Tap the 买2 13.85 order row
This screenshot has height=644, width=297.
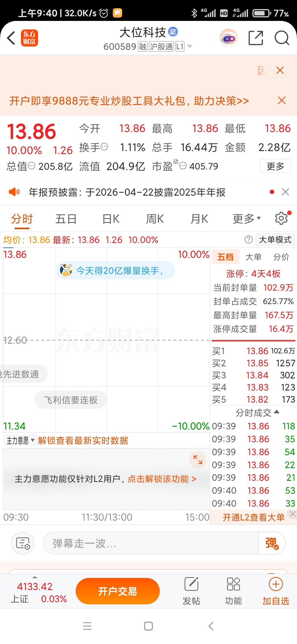click(253, 363)
